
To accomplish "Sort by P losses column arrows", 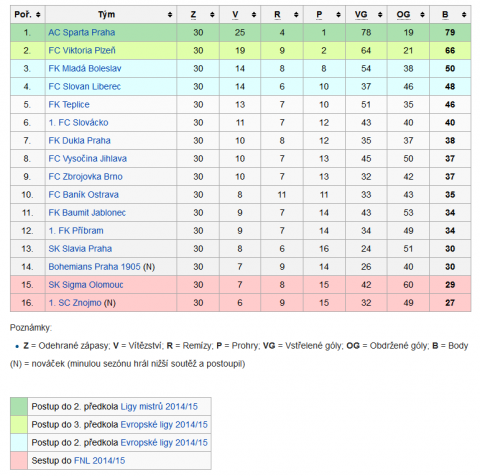I will [x=338, y=15].
